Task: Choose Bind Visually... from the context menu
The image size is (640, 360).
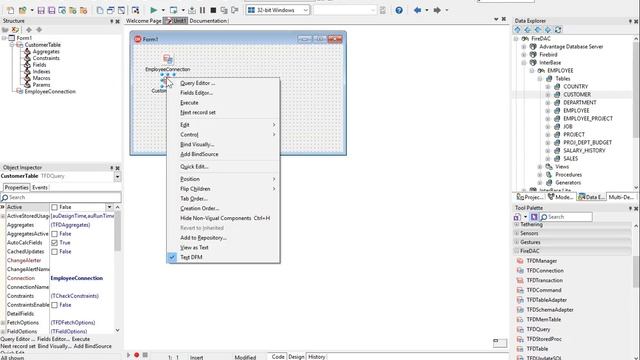Action: [223, 144]
